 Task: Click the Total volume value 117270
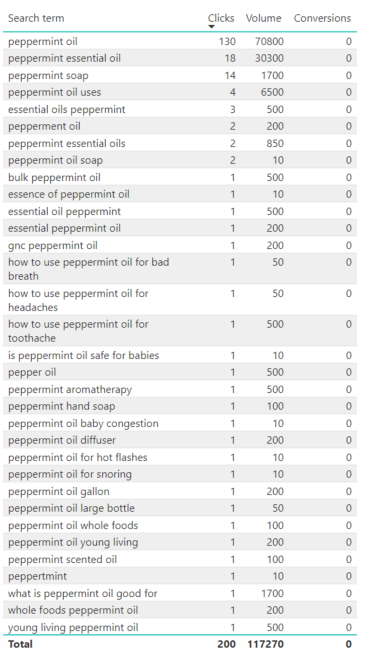(265, 644)
